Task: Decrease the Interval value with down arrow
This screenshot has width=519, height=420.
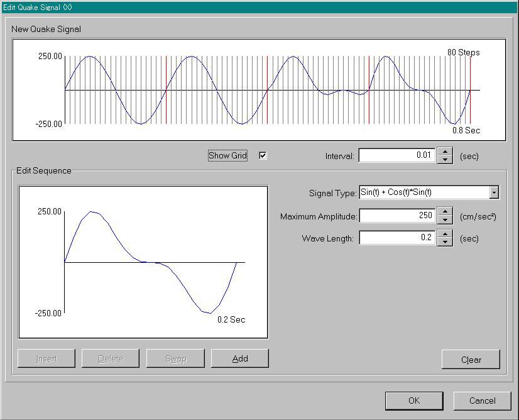Action: (x=445, y=159)
